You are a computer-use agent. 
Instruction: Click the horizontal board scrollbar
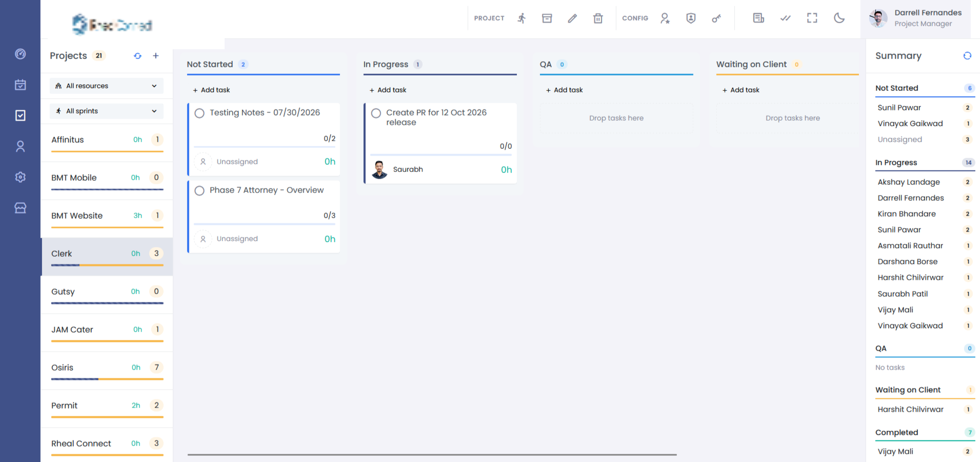[432, 454]
